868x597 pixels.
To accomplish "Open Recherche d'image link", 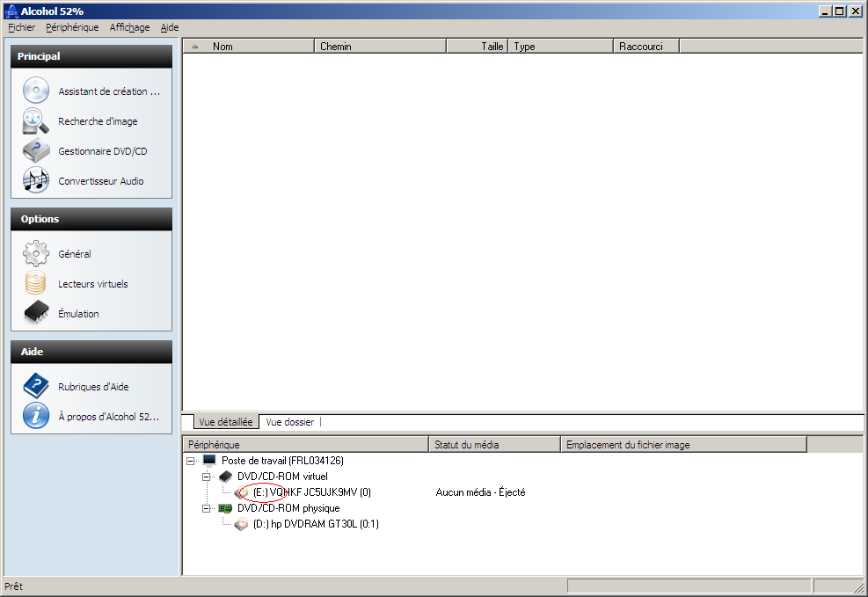I will (98, 121).
